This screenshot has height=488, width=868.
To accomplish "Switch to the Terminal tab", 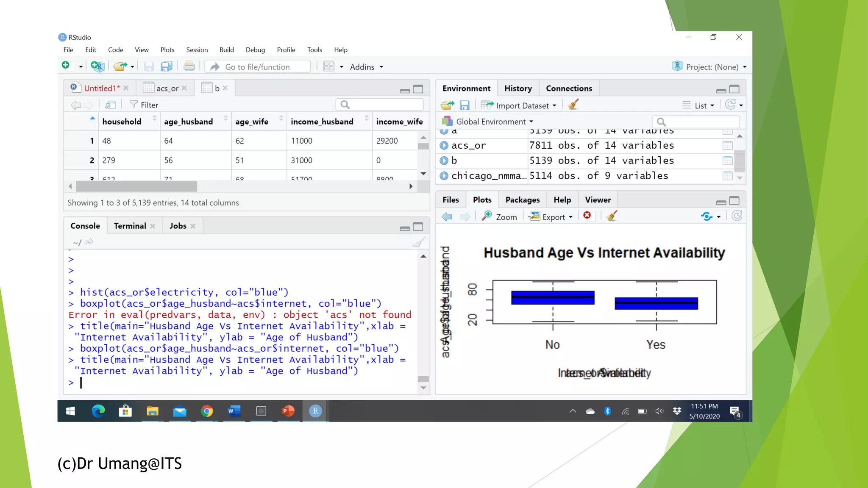I will [130, 226].
